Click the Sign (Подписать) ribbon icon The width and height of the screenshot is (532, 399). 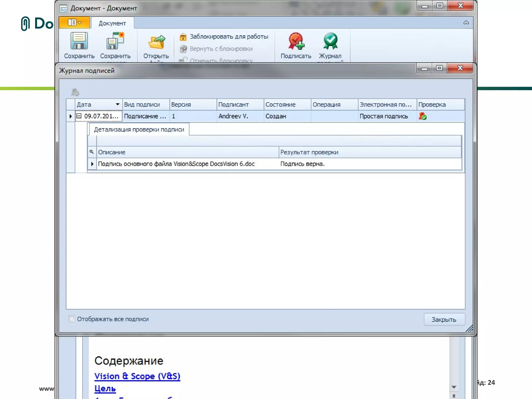[x=296, y=41]
